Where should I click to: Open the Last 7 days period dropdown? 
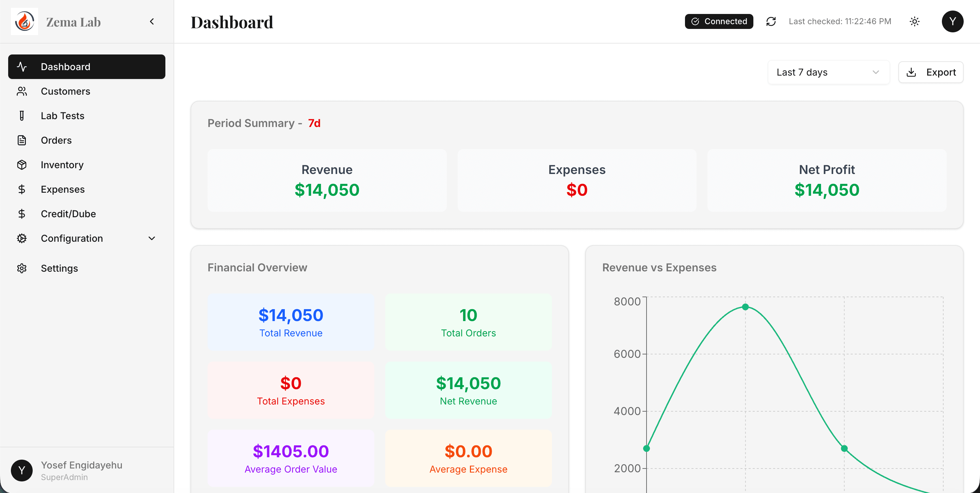click(x=828, y=72)
